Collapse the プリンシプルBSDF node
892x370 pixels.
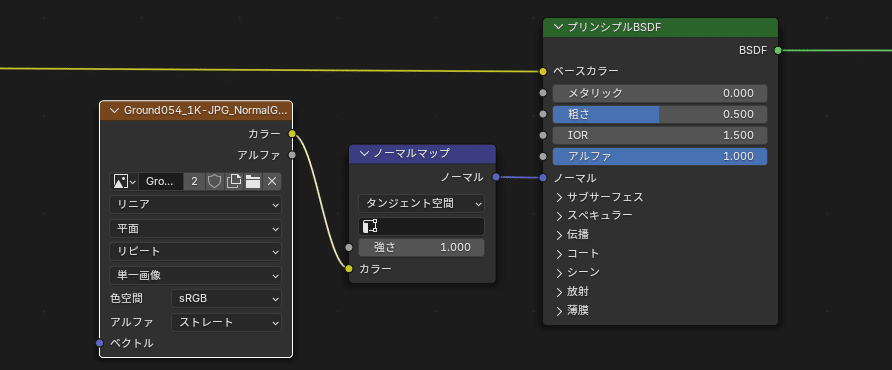tap(559, 27)
